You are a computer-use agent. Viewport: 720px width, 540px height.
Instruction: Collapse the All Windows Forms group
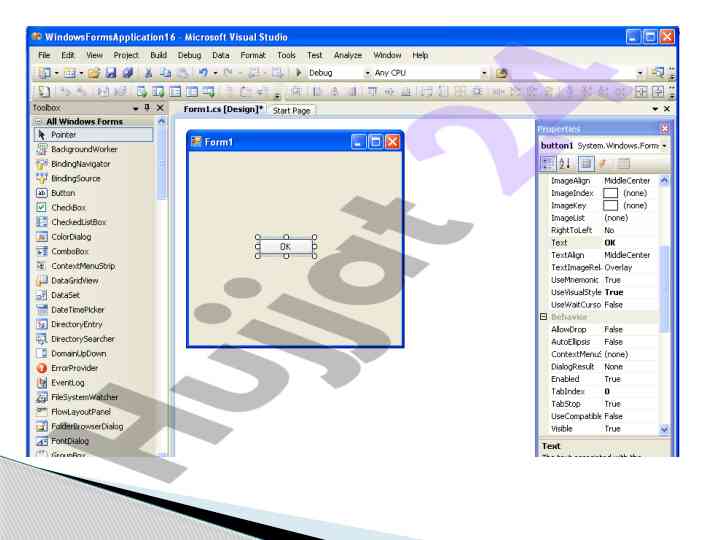point(38,122)
